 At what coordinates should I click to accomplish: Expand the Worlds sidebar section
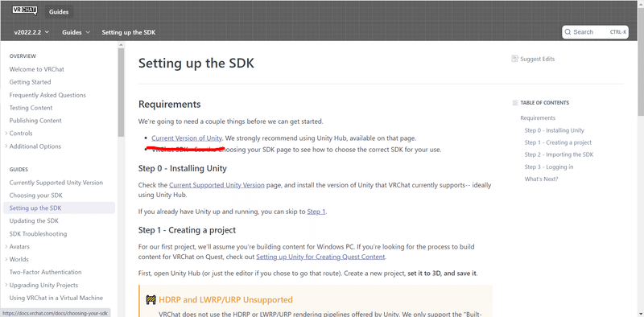click(6, 260)
